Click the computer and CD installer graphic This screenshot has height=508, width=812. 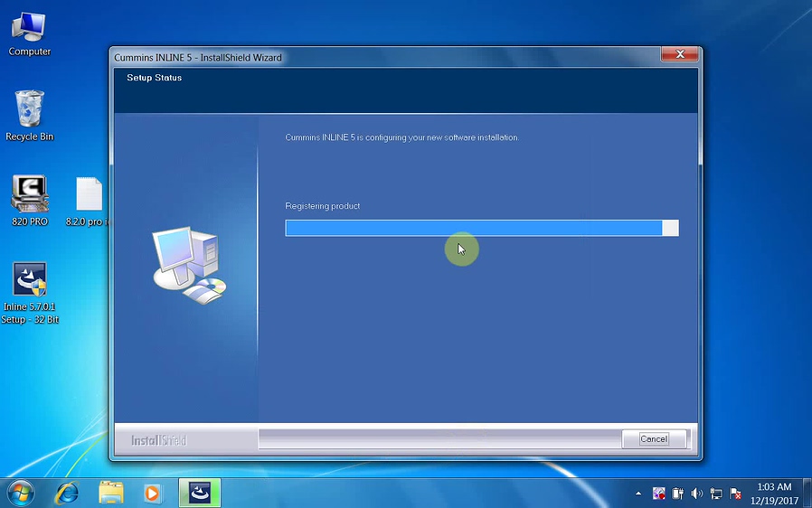(x=189, y=266)
